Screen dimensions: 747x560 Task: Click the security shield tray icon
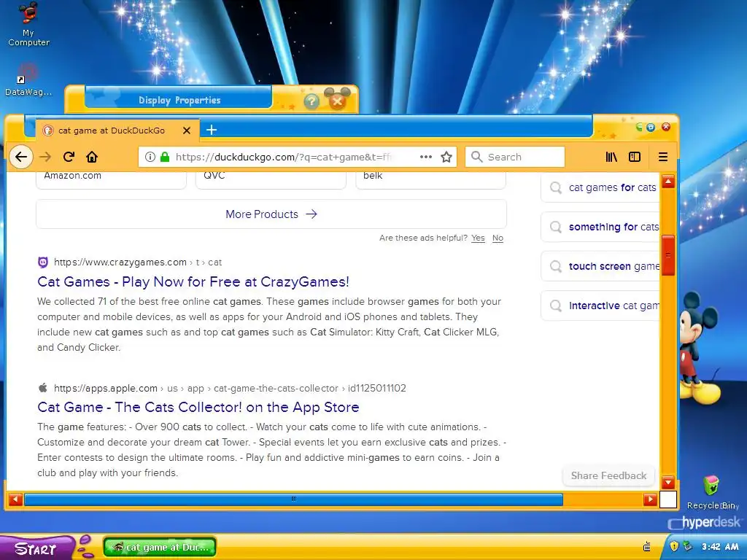[673, 546]
